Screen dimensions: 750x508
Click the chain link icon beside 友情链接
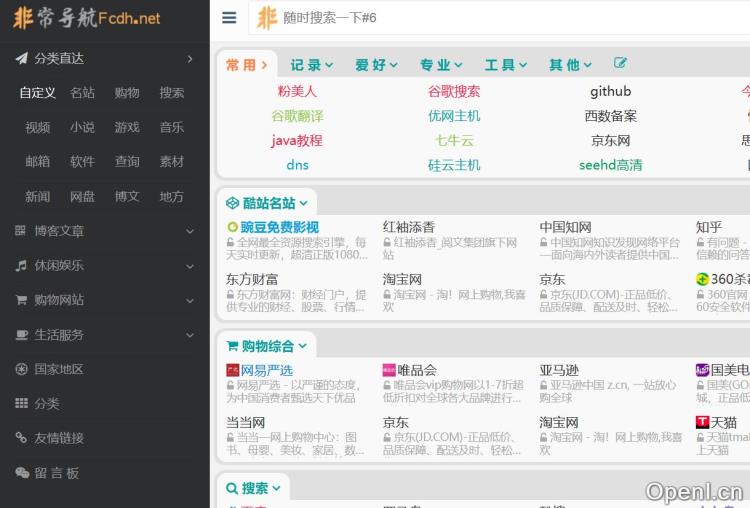point(21,438)
